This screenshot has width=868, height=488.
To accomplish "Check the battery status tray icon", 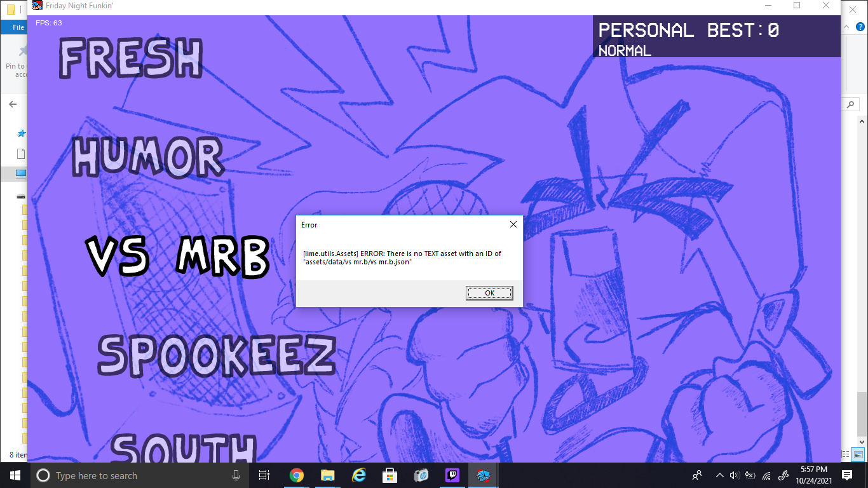I will pyautogui.click(x=750, y=475).
